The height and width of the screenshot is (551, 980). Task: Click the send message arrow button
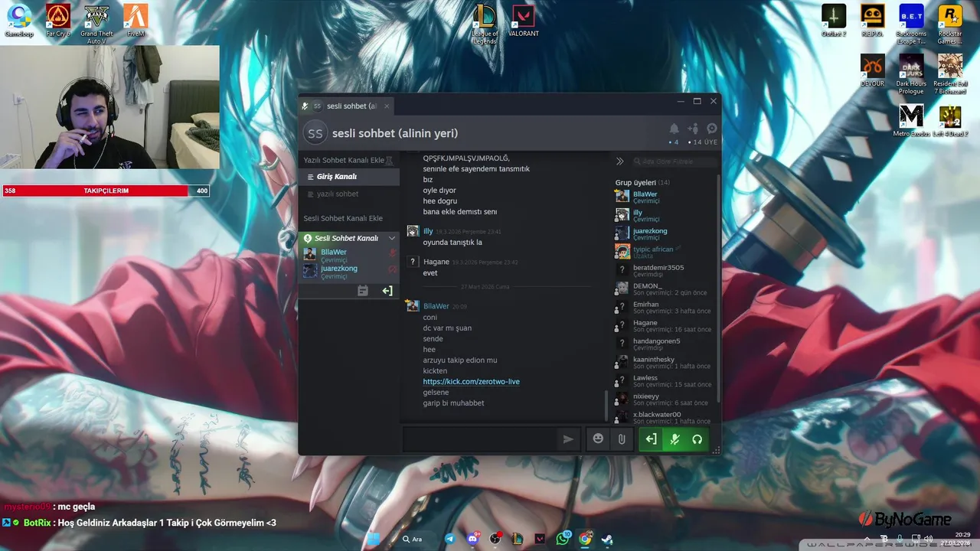(x=568, y=439)
